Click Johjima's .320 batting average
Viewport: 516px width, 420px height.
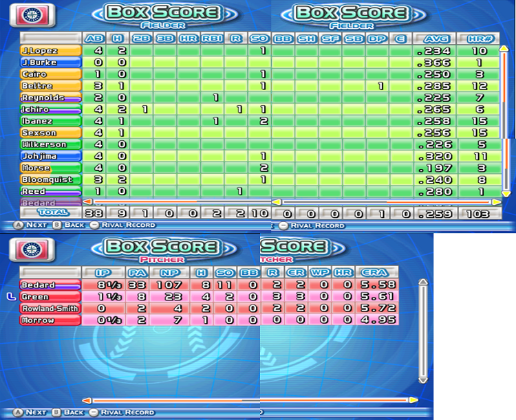(x=434, y=156)
